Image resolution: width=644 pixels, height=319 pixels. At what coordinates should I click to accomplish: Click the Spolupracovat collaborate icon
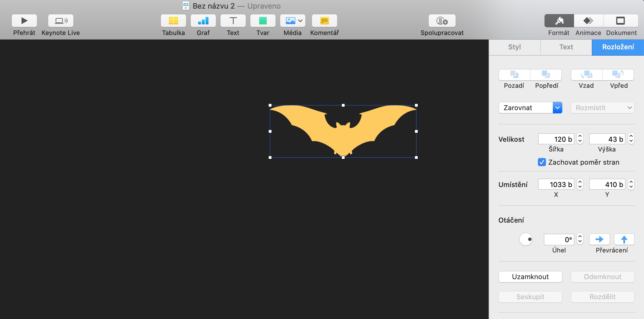pyautogui.click(x=442, y=21)
